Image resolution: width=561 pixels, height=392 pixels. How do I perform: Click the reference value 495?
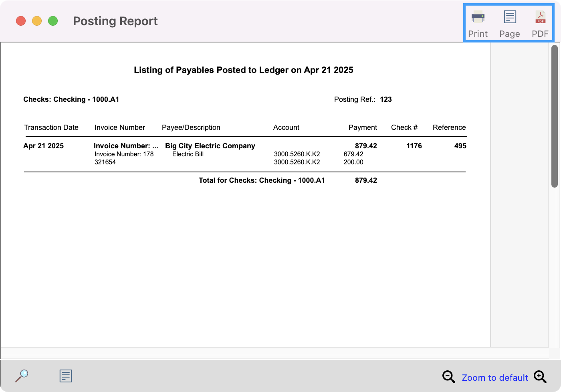coord(460,146)
